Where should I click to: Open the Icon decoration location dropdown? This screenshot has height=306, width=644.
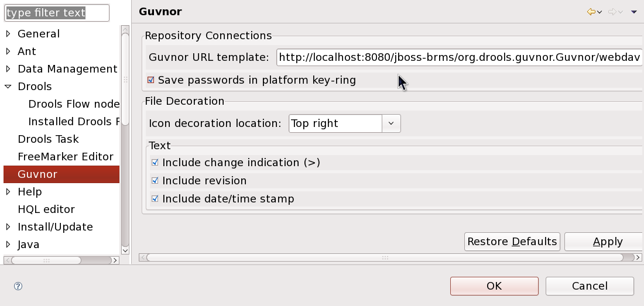391,123
